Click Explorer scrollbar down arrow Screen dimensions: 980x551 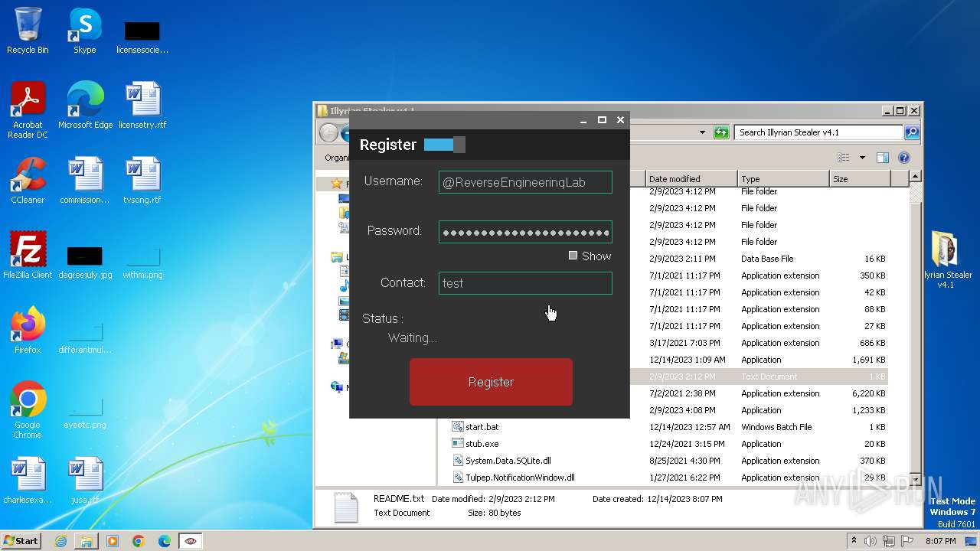pyautogui.click(x=914, y=479)
